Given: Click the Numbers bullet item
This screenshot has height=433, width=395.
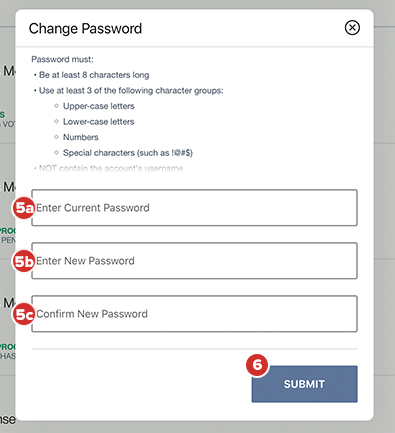Looking at the screenshot, I should click(81, 137).
